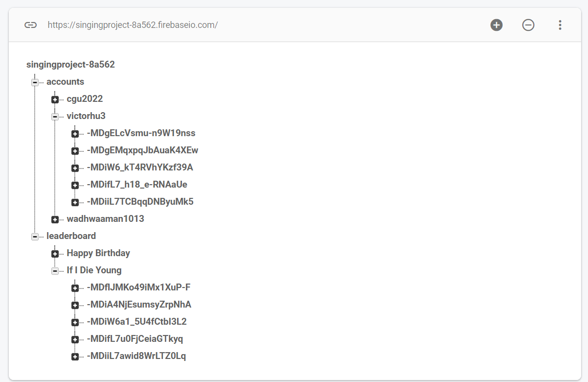The image size is (588, 382).
Task: Expand the cgu2022 node
Action: click(x=55, y=99)
